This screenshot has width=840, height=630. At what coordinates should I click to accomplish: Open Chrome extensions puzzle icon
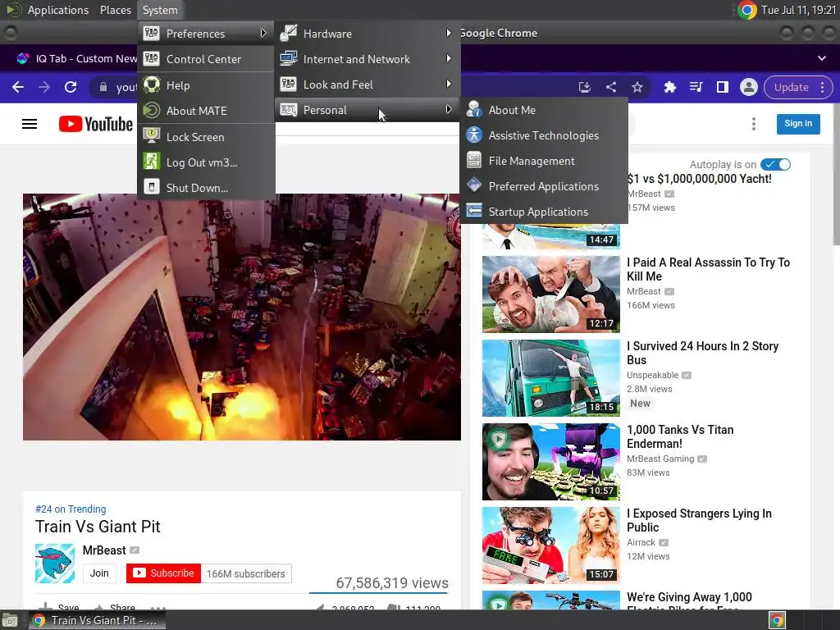tap(669, 87)
